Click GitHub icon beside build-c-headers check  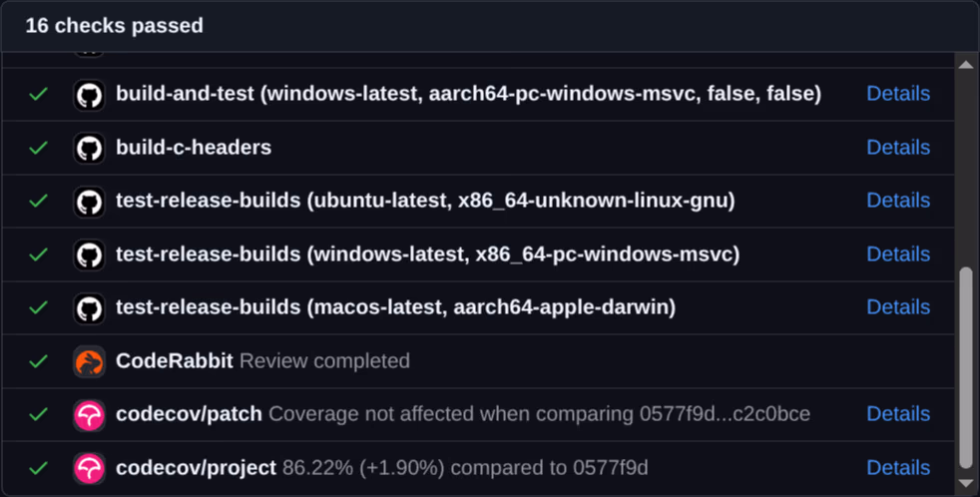[90, 148]
